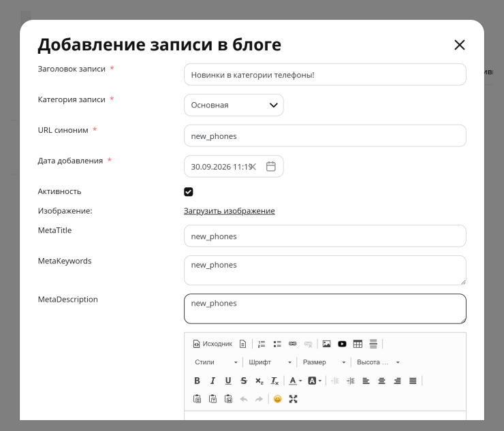Click the Дата добавления date field
Screen dimensions: 504x431
234,167
